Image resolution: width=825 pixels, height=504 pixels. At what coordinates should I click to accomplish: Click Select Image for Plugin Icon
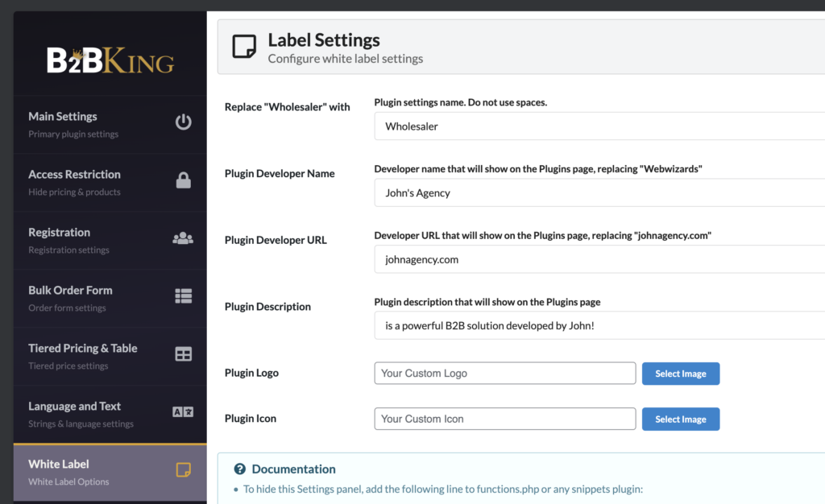[x=681, y=419]
